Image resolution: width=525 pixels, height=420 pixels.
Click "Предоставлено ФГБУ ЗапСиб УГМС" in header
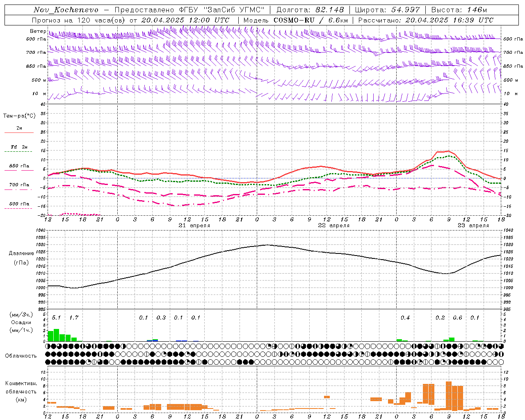point(190,10)
